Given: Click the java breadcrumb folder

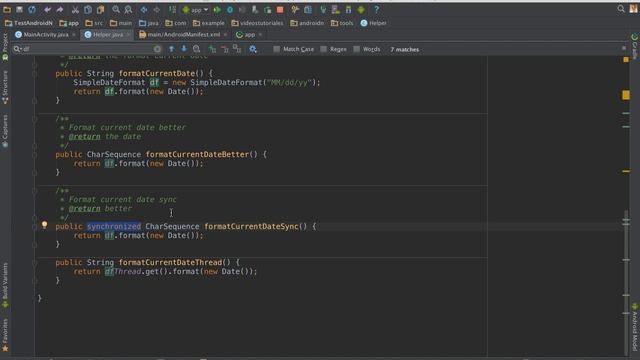Looking at the screenshot, I should point(149,23).
